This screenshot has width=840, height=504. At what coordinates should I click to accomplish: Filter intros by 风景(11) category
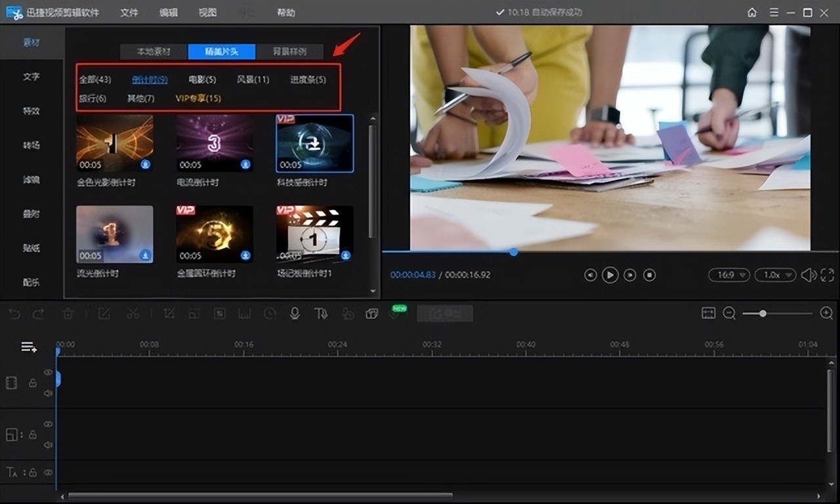253,79
